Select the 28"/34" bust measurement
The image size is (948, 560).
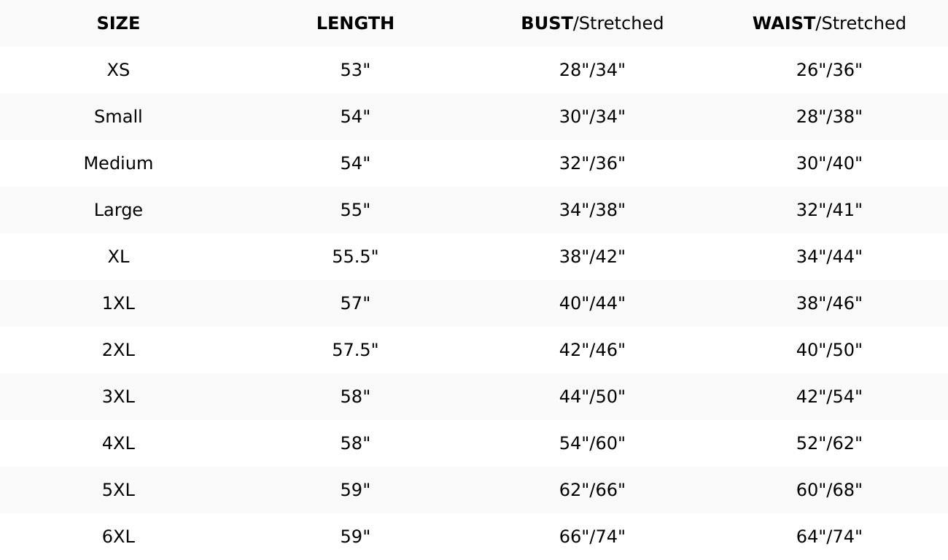pyautogui.click(x=592, y=70)
